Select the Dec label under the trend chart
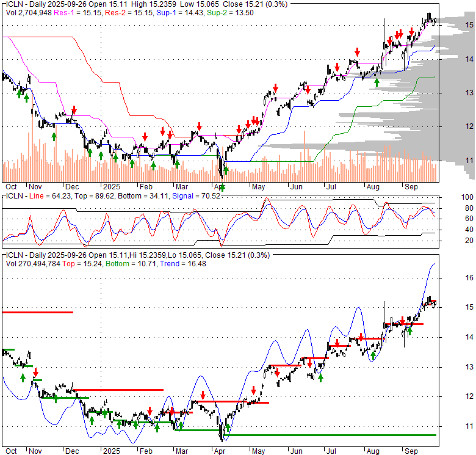 coord(72,451)
